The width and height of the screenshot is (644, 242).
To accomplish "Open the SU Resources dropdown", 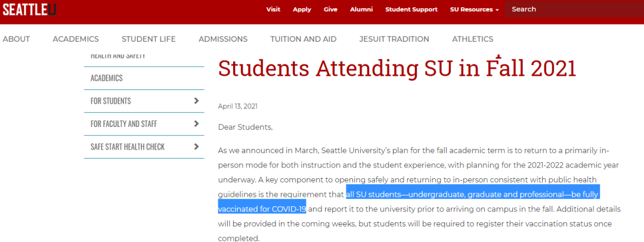I will coord(474,10).
